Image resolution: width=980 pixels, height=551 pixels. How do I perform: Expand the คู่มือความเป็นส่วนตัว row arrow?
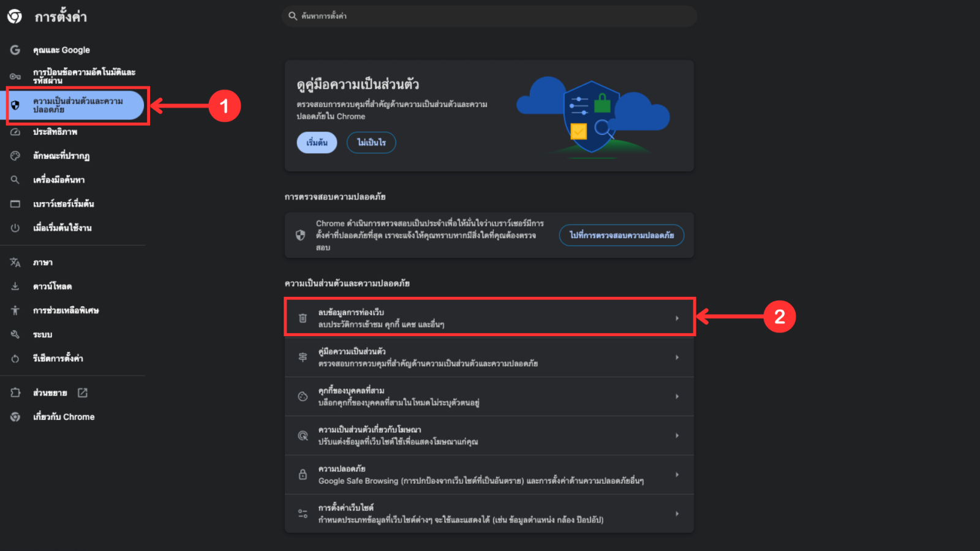(677, 357)
